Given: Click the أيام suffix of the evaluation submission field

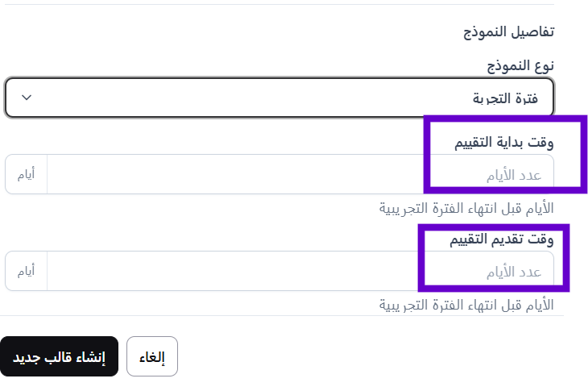Looking at the screenshot, I should click(x=27, y=272).
